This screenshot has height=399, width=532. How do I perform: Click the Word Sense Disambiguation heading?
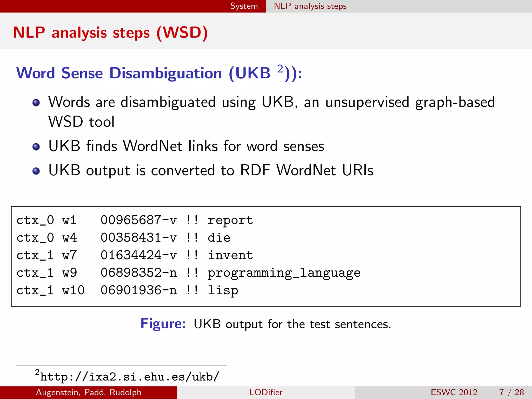pos(159,73)
